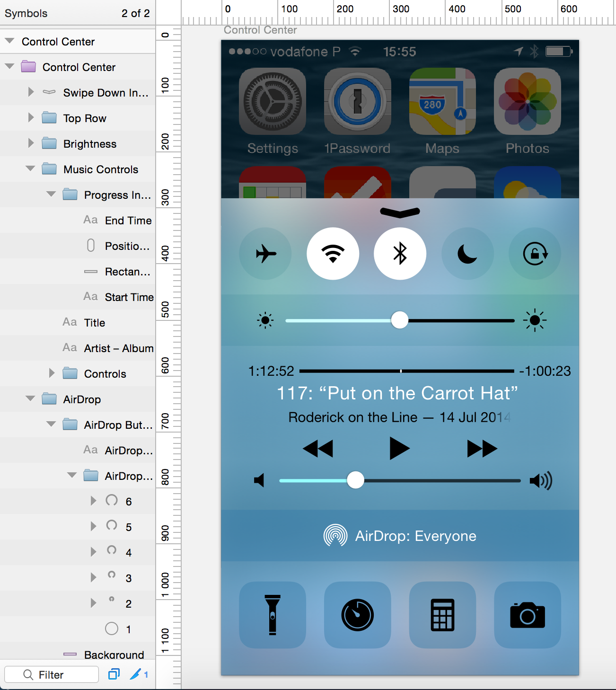Open the 1Password app icon
The image size is (616, 690).
coord(358,101)
